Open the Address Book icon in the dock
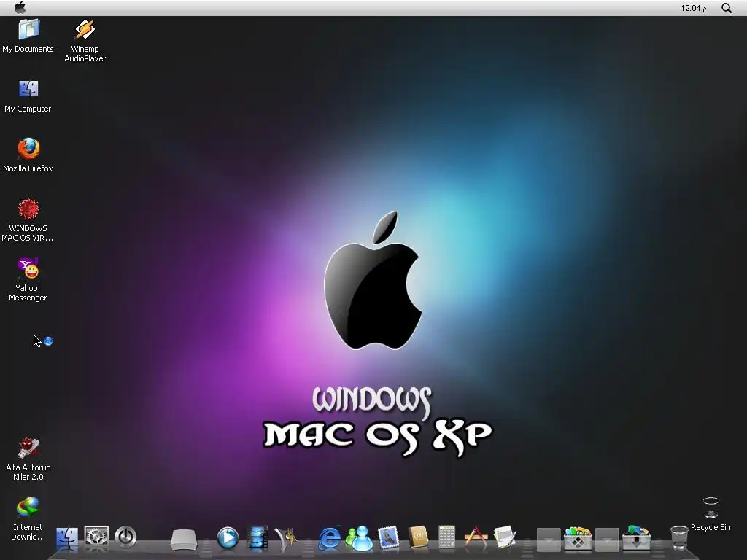The image size is (747, 560). [418, 537]
